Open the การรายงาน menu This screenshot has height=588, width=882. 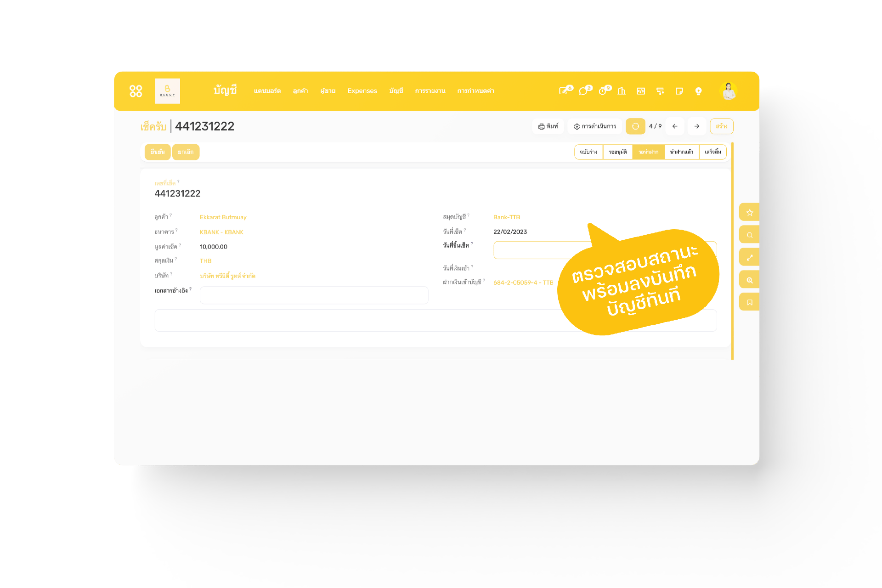[430, 91]
